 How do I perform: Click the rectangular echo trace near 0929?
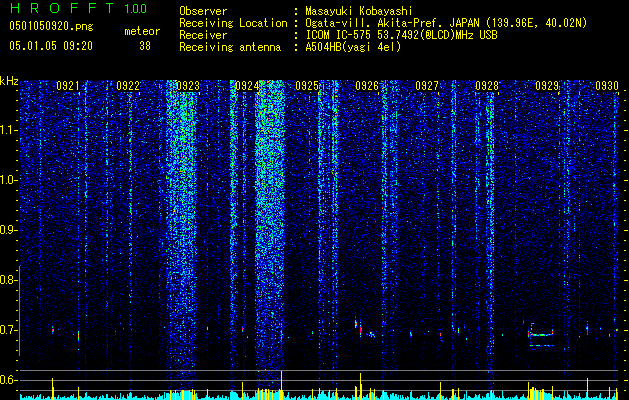(x=541, y=335)
